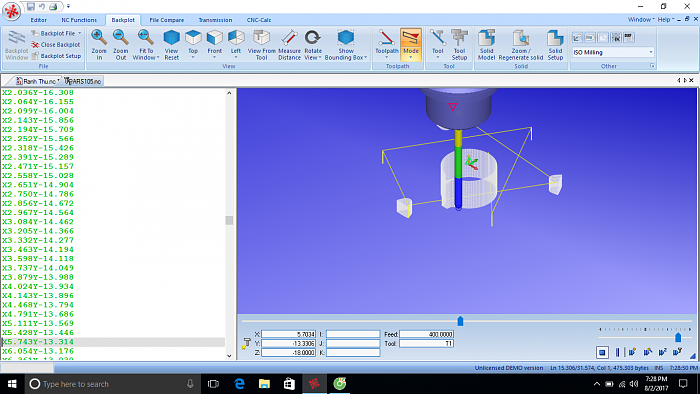The image size is (700, 394).
Task: Open the Transmission ribbon tab
Action: click(x=215, y=20)
